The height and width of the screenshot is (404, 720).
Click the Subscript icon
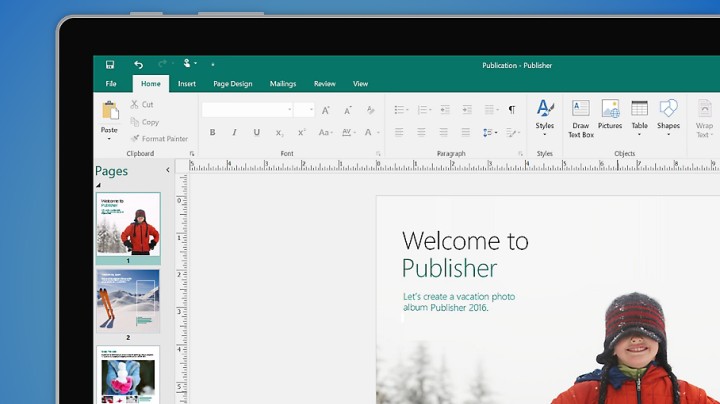pyautogui.click(x=279, y=132)
